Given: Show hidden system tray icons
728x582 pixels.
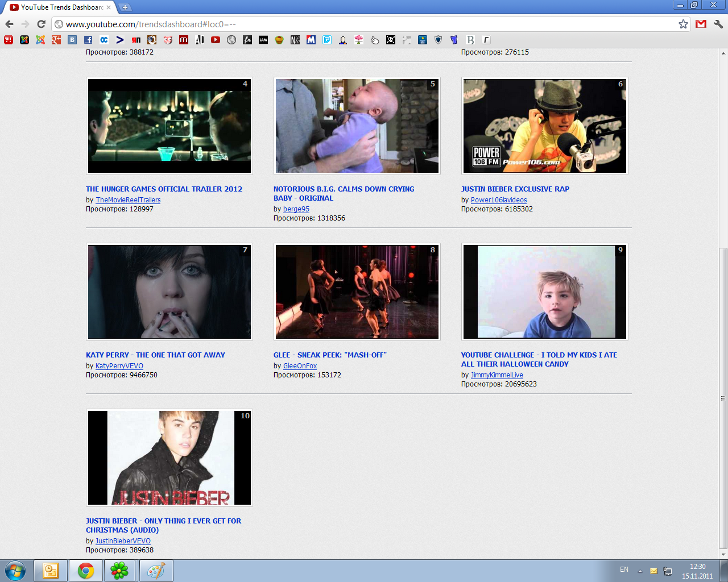Looking at the screenshot, I should pyautogui.click(x=640, y=571).
